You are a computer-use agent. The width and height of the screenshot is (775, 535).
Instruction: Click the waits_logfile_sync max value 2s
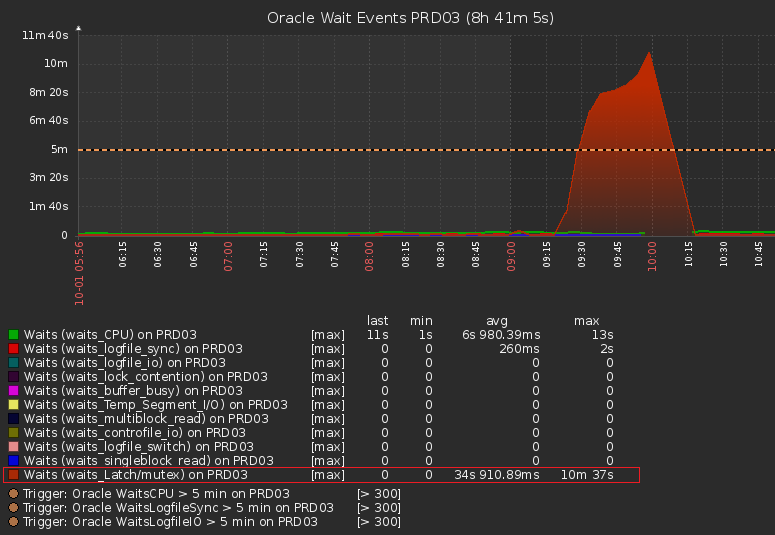(607, 349)
